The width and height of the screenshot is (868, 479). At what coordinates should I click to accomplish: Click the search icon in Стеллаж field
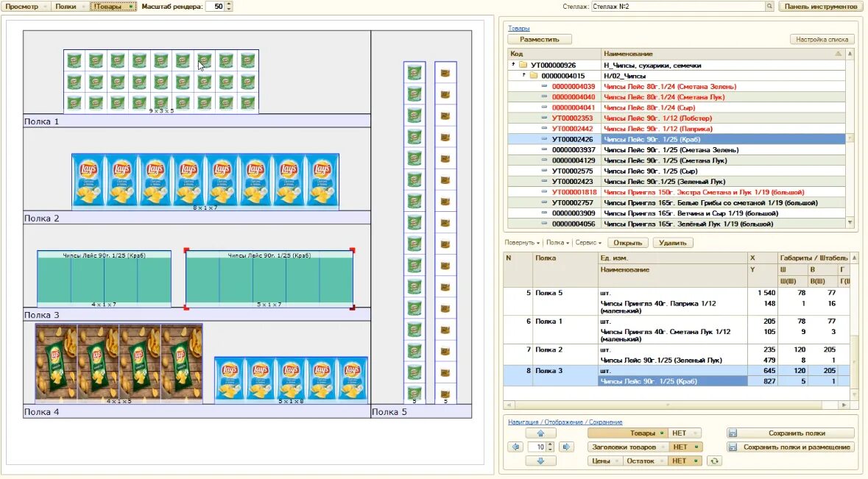pyautogui.click(x=769, y=6)
